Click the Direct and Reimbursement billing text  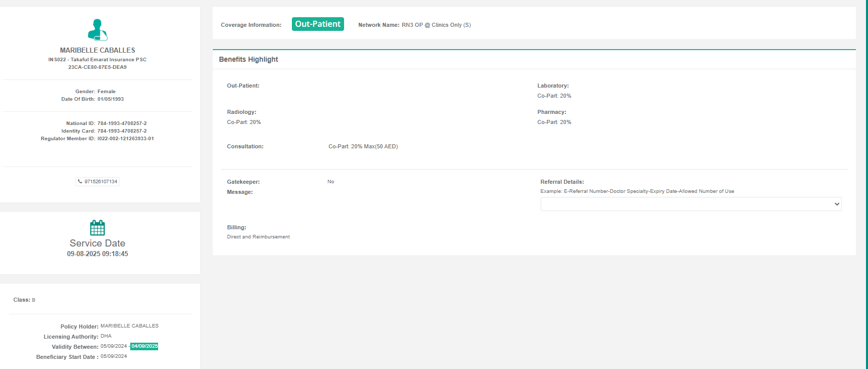coord(258,237)
